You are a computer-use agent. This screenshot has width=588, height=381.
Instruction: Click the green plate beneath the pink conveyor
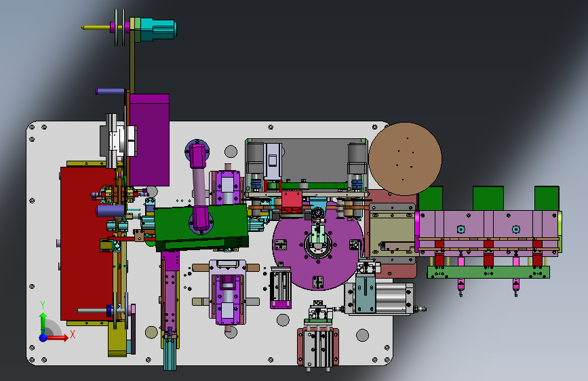[488, 273]
